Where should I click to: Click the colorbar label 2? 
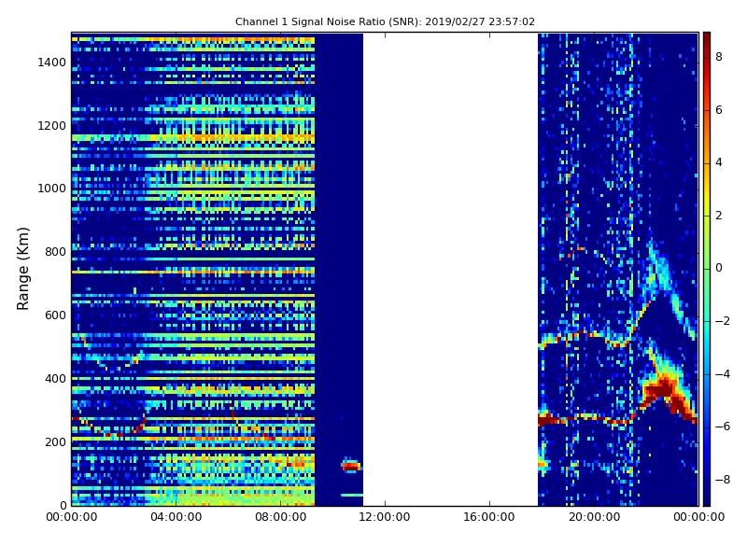(719, 216)
